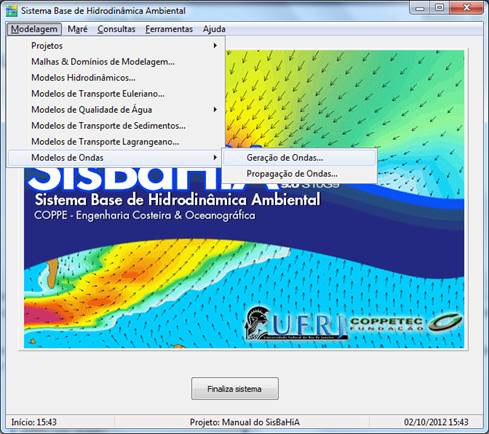Click the COPPETEC Fundação logo
This screenshot has width=489, height=434.
(x=405, y=324)
